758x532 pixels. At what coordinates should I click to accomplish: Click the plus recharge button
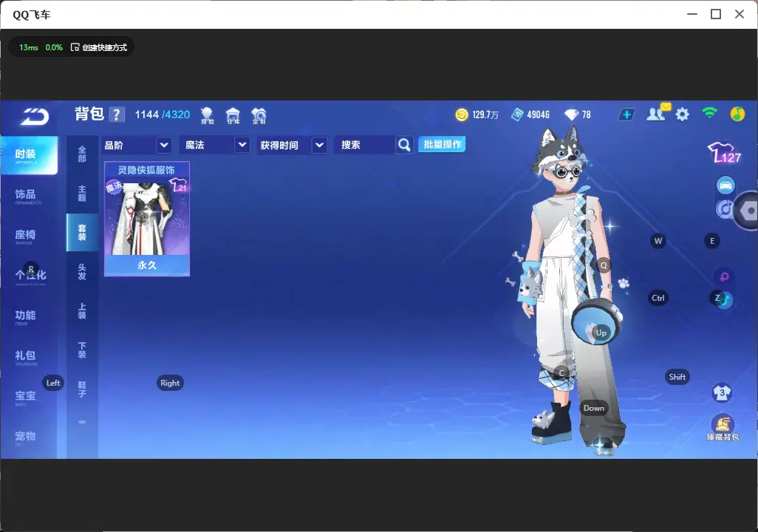point(626,115)
